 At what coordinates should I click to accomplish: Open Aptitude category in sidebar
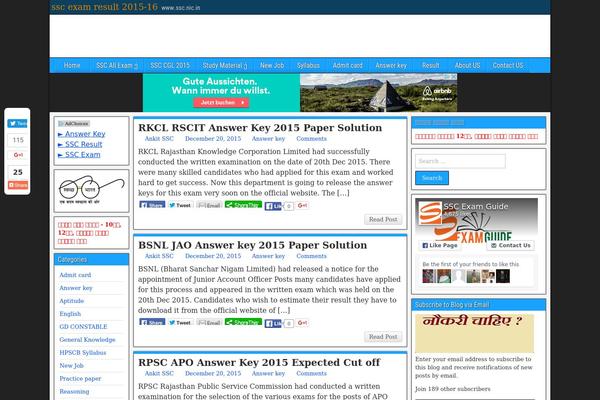click(x=72, y=301)
